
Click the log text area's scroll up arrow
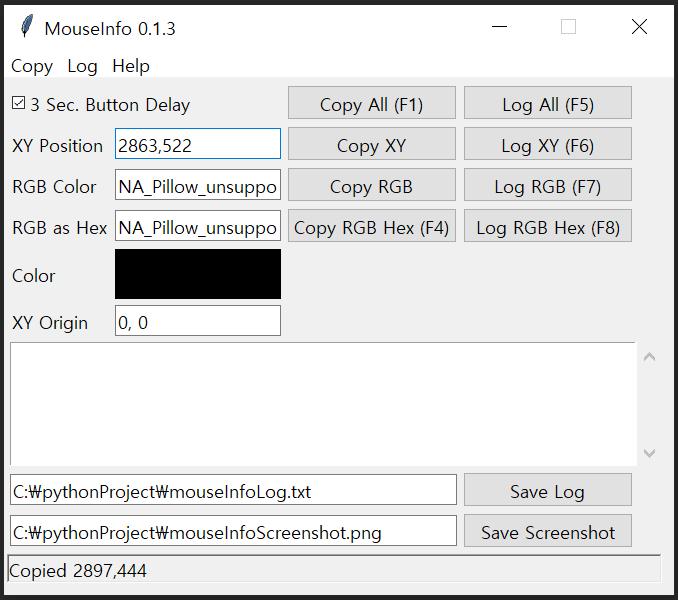[649, 357]
